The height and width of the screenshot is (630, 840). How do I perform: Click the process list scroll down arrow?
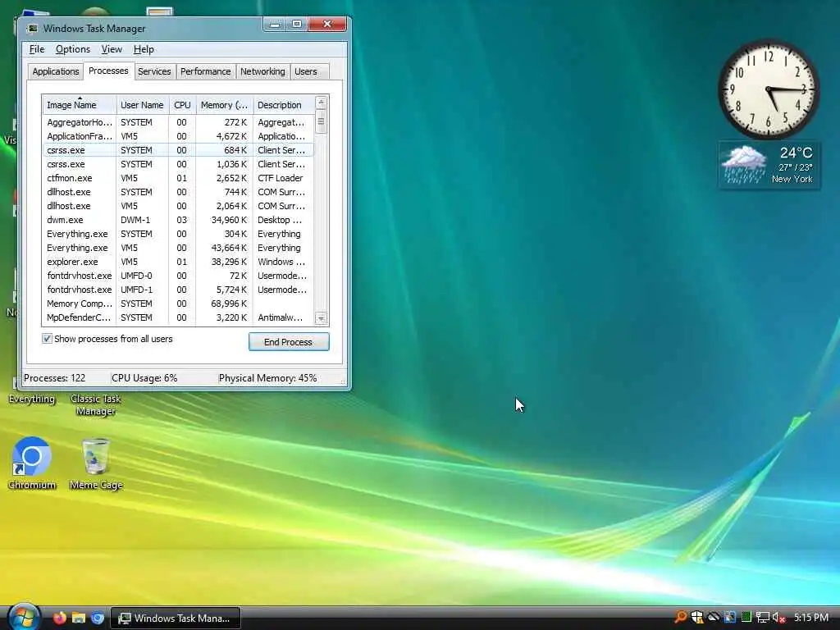321,318
